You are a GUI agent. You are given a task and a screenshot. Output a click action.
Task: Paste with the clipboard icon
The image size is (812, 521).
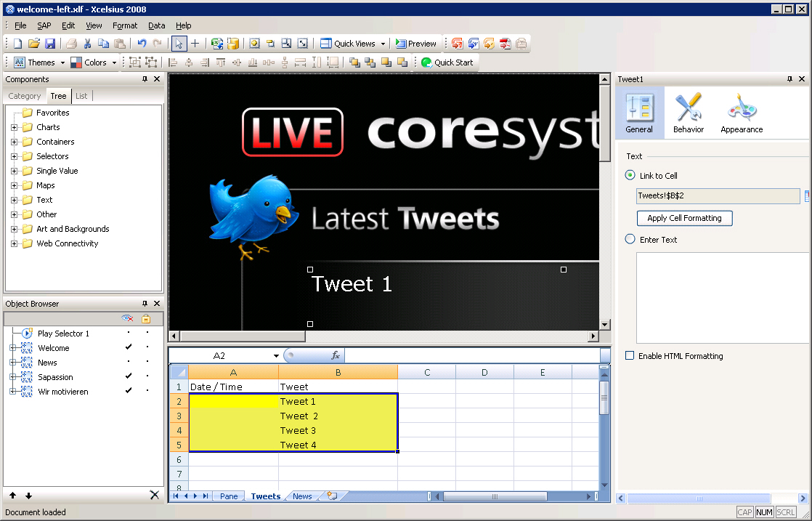[120, 44]
